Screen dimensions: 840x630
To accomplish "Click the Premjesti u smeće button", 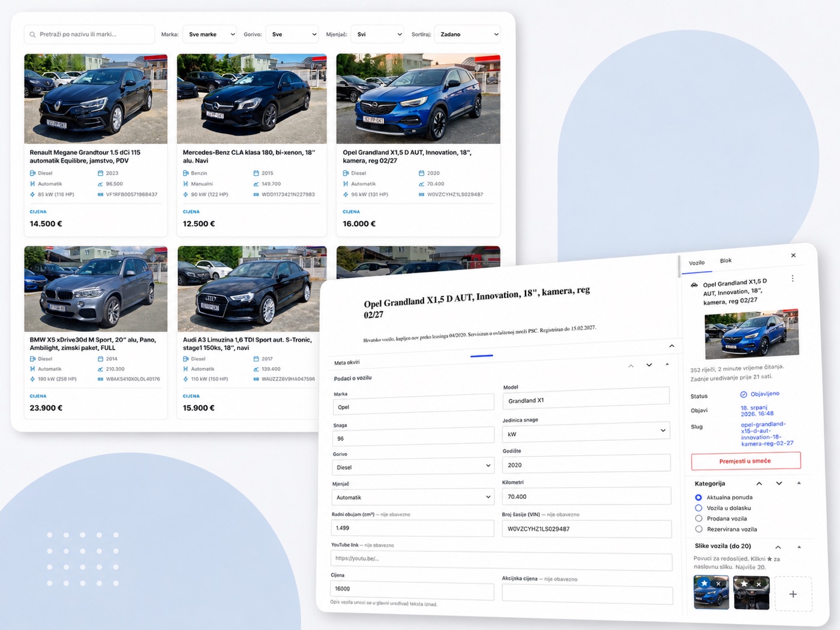I will coord(746,461).
